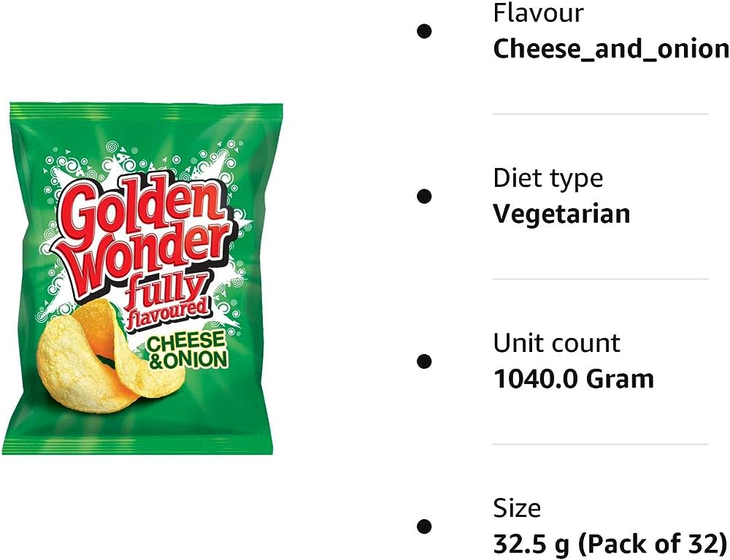This screenshot has width=730, height=560.
Task: Click the bullet point beside Size
Action: point(424,526)
